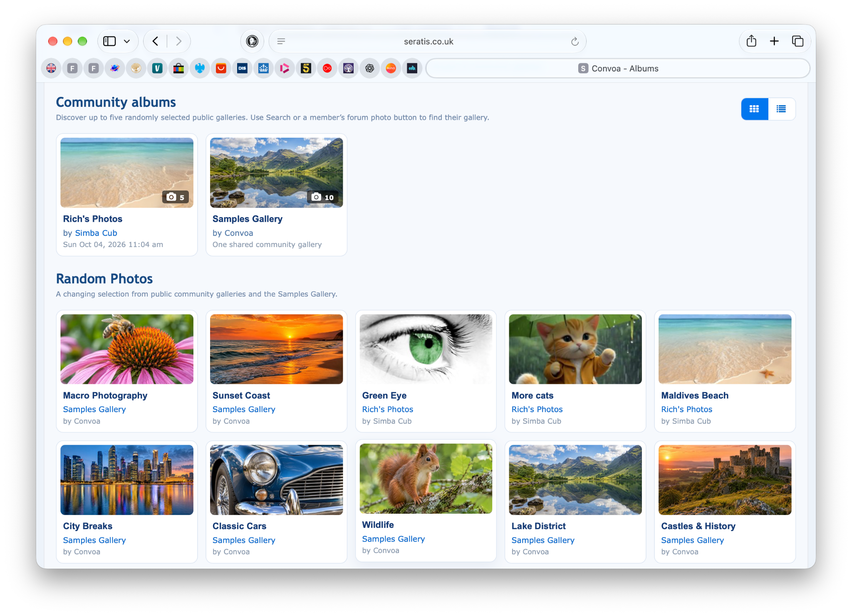View the More cats kitten photo
Viewport: 852px width, 616px height.
(x=575, y=349)
